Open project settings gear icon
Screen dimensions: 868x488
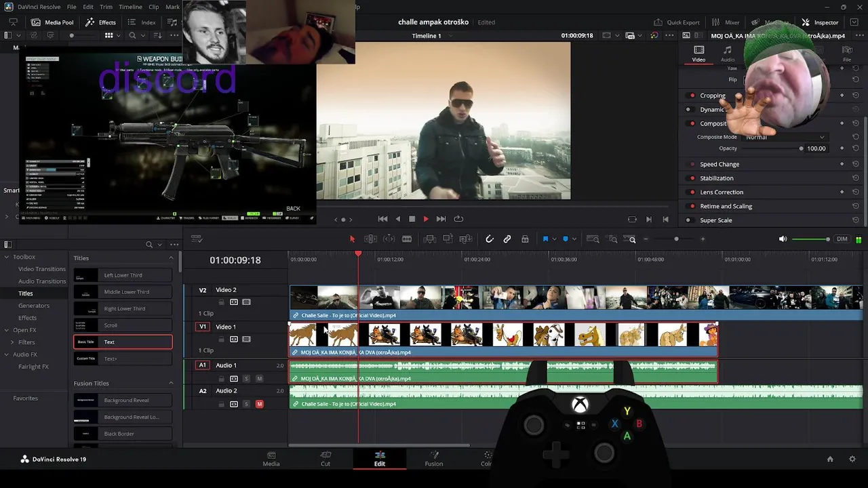coord(852,459)
